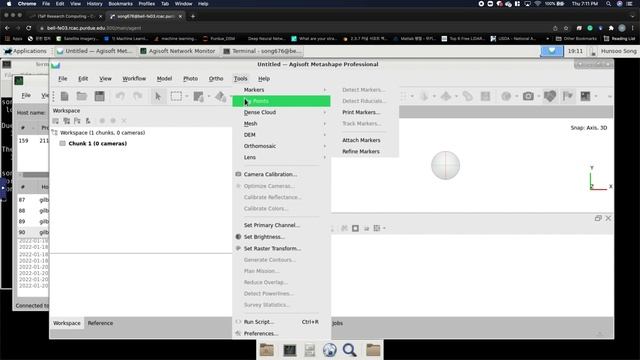Click the Add photos icon in Workspace toolbar
The width and height of the screenshot is (640, 360).
coord(67,121)
